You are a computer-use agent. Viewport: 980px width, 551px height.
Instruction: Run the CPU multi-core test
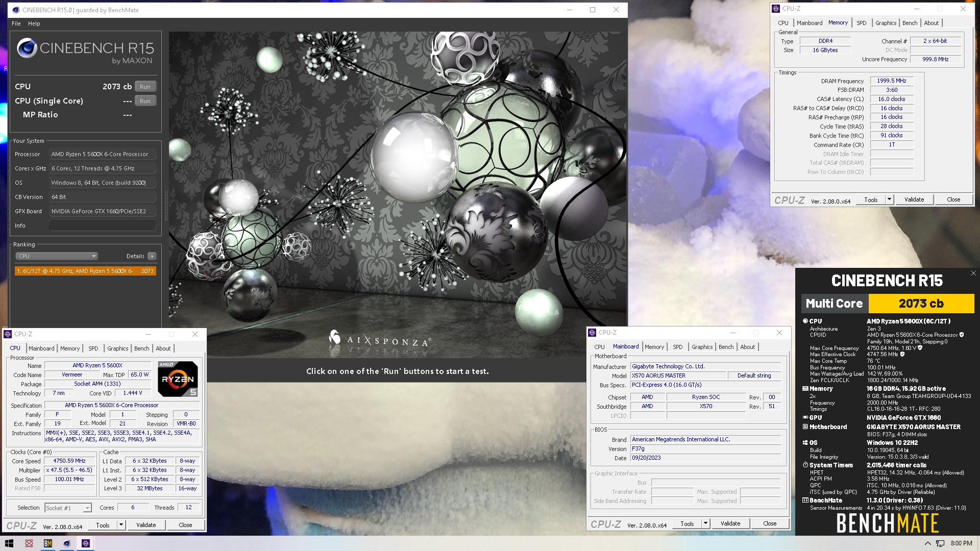point(145,87)
